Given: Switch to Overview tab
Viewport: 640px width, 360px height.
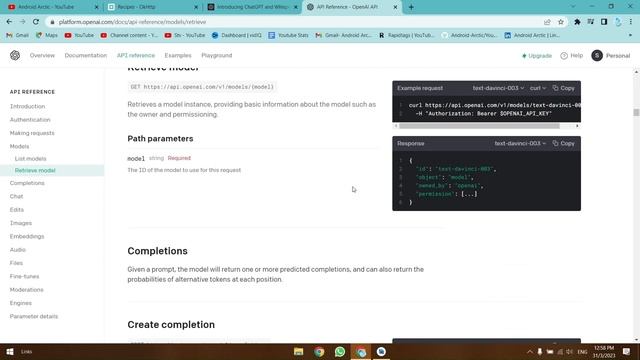Looking at the screenshot, I should click(42, 56).
